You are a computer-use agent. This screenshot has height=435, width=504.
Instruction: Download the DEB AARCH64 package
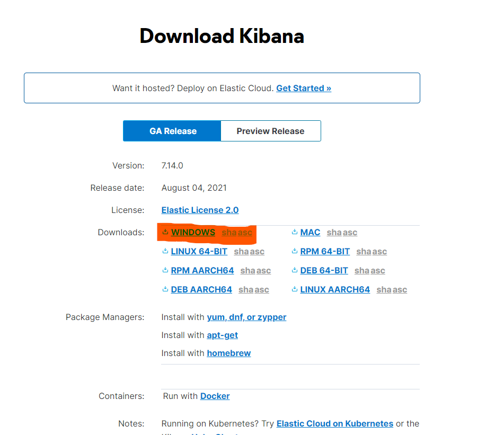[x=201, y=289]
